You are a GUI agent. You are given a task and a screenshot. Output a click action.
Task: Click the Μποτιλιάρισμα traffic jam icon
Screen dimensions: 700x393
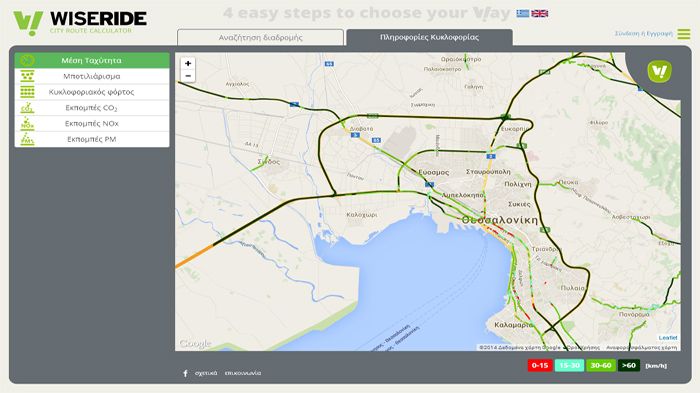click(x=27, y=76)
